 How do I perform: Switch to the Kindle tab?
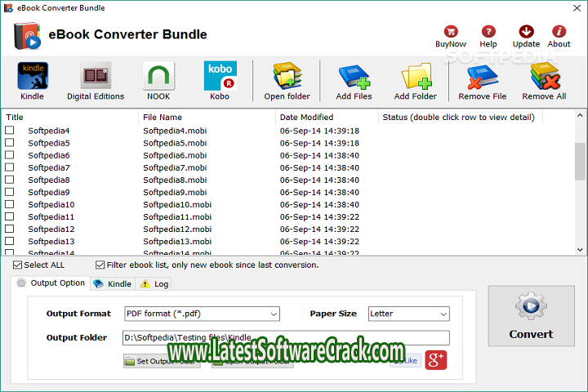113,284
